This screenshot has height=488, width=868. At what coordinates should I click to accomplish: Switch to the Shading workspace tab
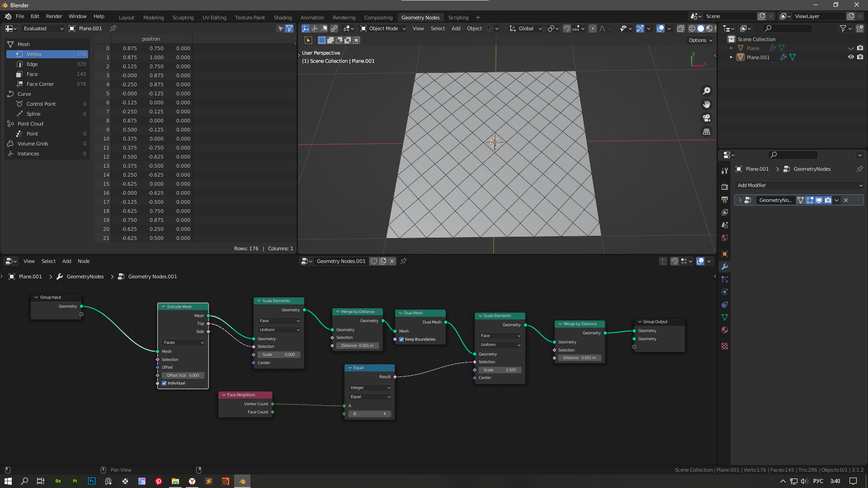(x=283, y=18)
